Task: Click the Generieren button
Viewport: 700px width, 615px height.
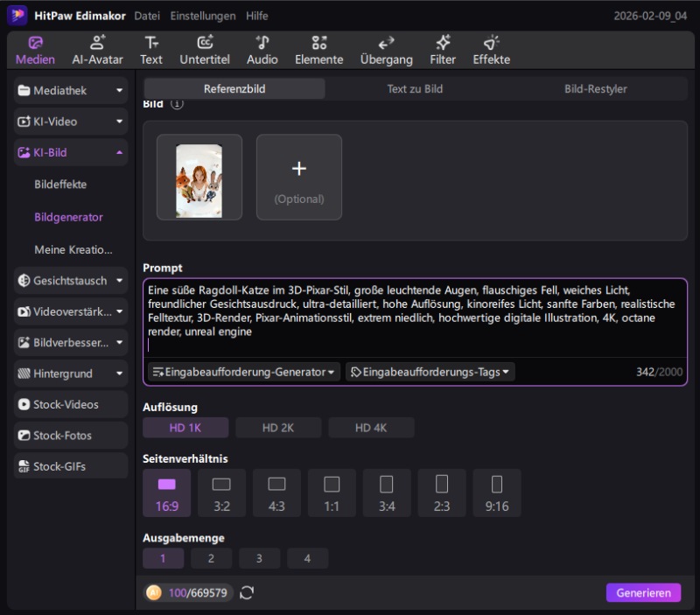Action: point(642,592)
